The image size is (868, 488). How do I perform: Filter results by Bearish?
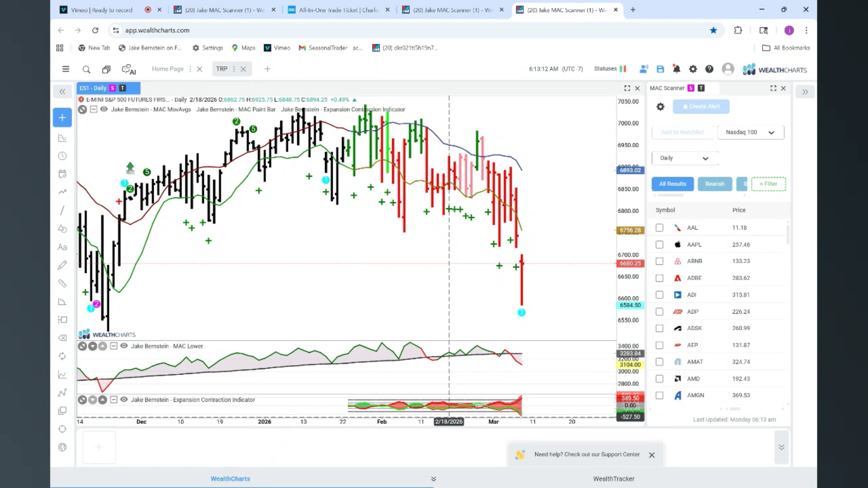[715, 184]
